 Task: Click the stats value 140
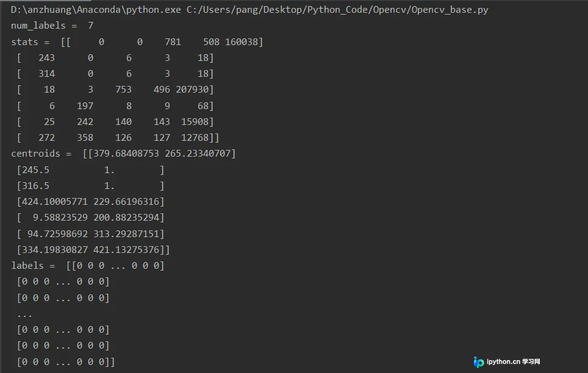click(123, 122)
